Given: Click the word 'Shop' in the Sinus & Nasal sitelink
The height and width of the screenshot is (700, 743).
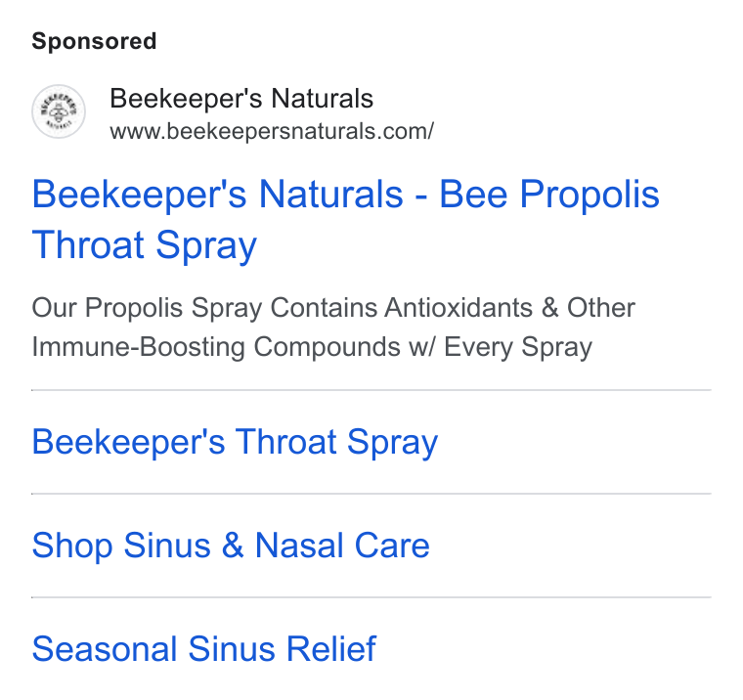Looking at the screenshot, I should pyautogui.click(x=72, y=546).
